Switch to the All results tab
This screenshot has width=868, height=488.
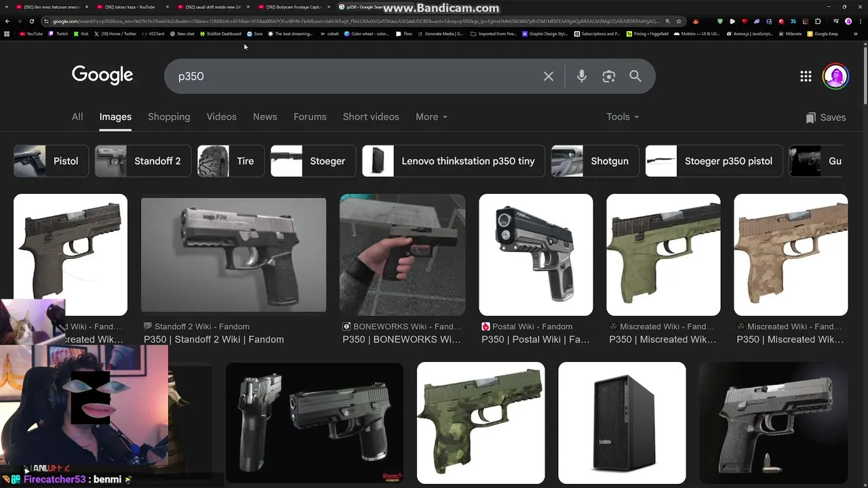[x=77, y=117]
